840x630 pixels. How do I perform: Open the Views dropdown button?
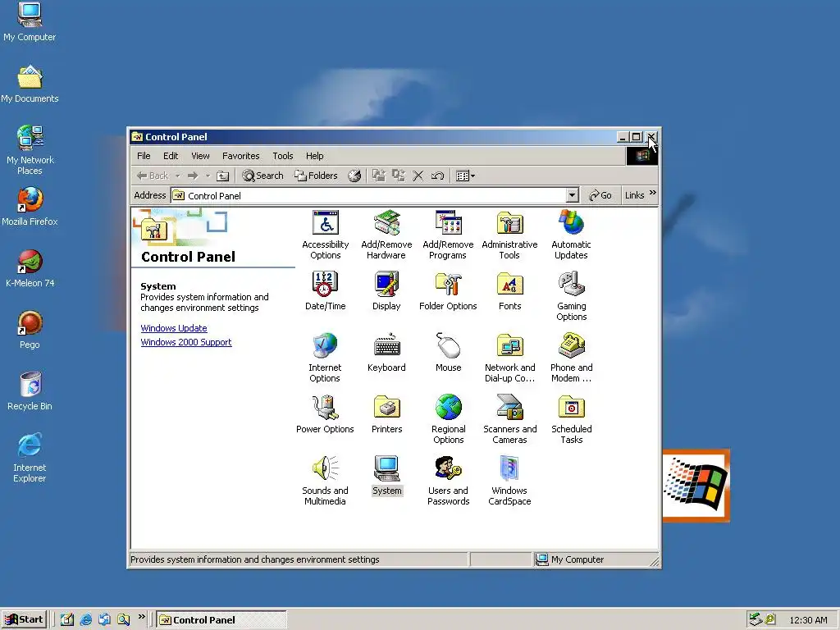pos(465,176)
